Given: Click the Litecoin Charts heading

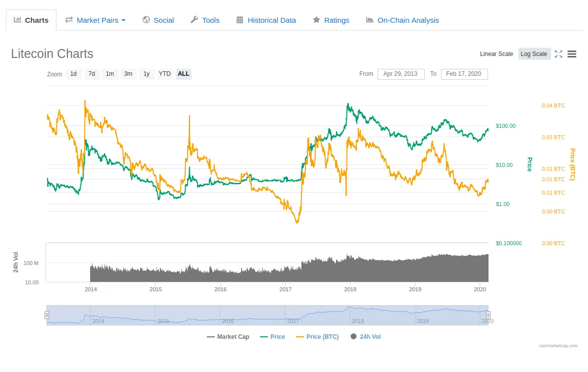Looking at the screenshot, I should 52,53.
